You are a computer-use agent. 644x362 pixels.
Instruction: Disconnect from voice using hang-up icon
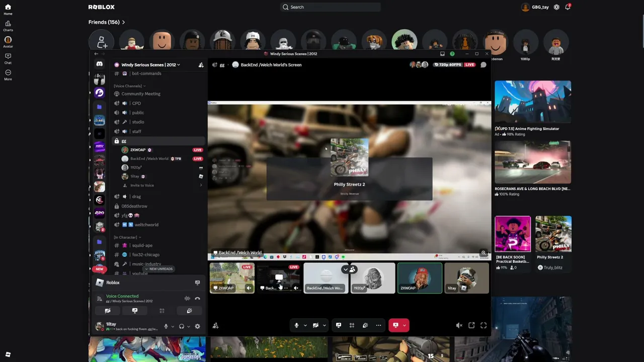point(197,299)
